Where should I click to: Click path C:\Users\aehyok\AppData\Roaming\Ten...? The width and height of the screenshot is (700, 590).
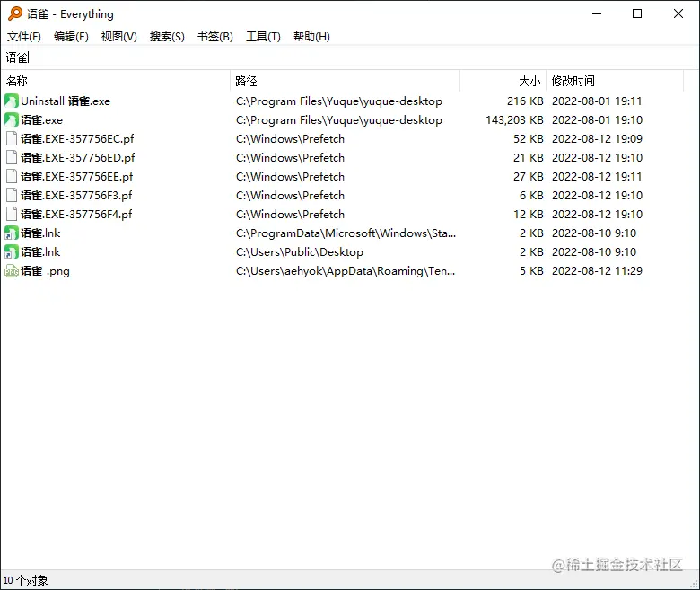(346, 271)
